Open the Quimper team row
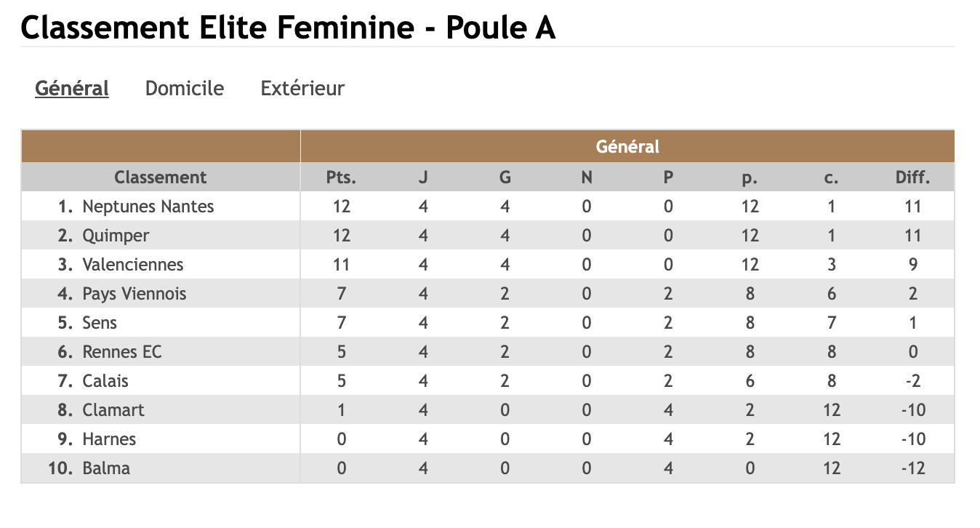Viewport: 980px width, 528px height. click(x=116, y=236)
